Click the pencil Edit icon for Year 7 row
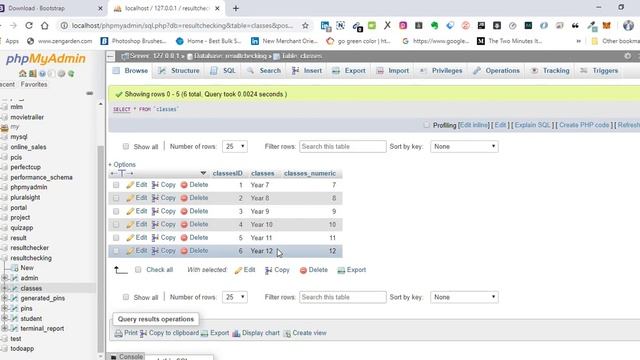 pos(130,185)
